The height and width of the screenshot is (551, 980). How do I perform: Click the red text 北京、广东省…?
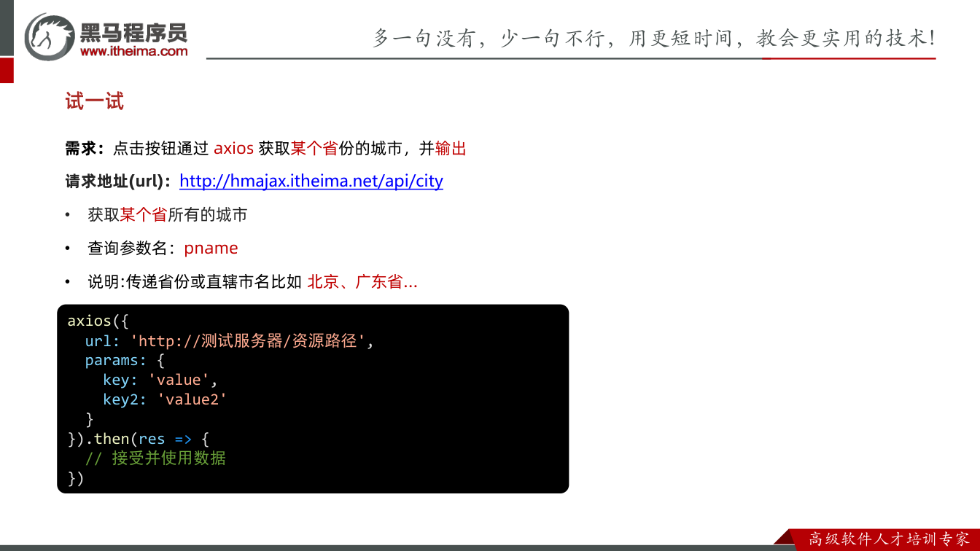click(x=362, y=281)
